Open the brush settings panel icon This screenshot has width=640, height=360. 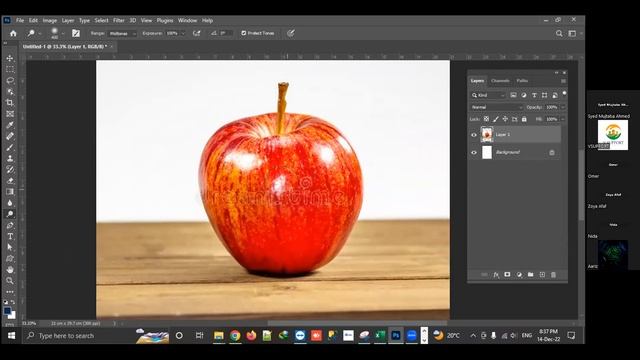76,33
